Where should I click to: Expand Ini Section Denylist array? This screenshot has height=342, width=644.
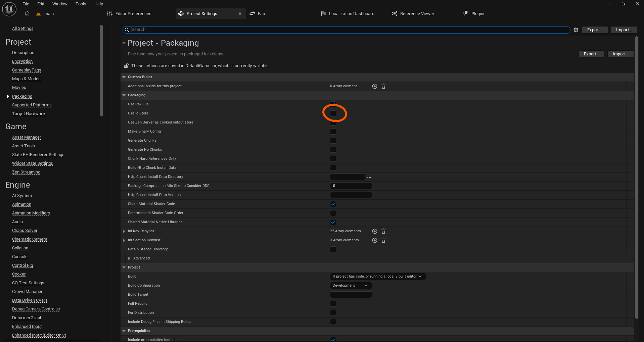point(124,240)
